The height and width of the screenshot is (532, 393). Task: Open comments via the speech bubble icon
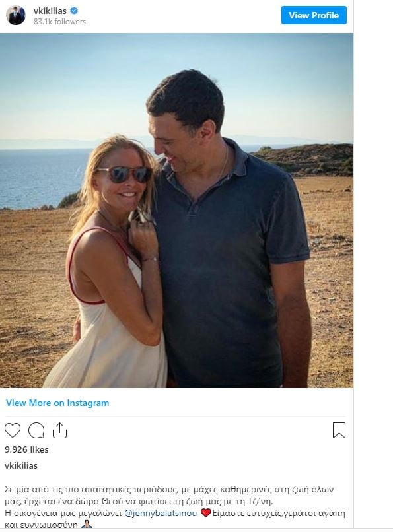(37, 430)
